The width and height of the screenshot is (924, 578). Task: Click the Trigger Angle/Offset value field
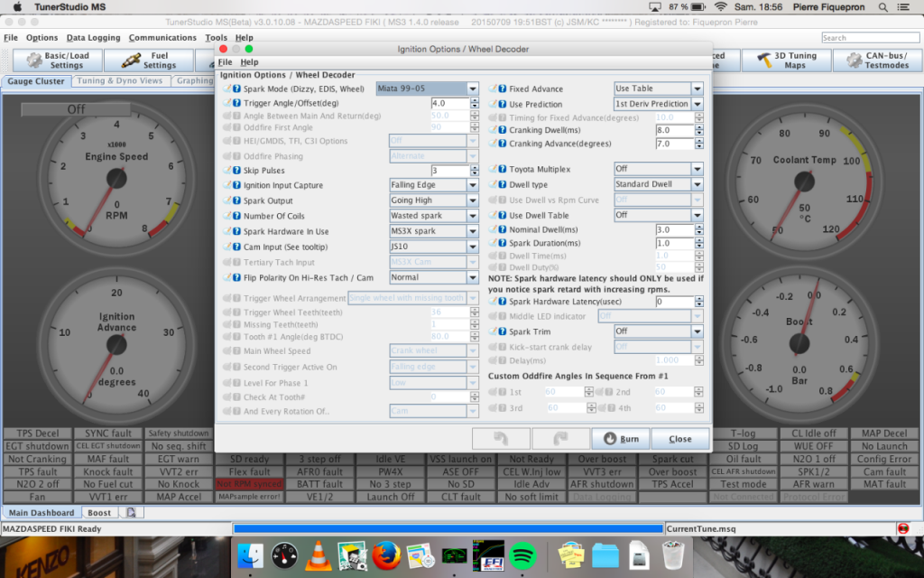point(450,103)
